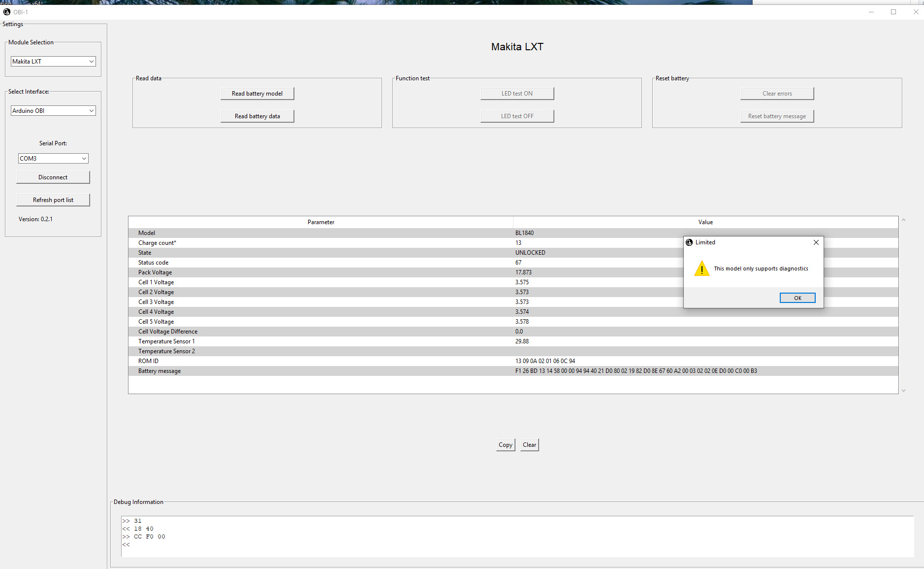
Task: Click Refresh port list
Action: 53,200
